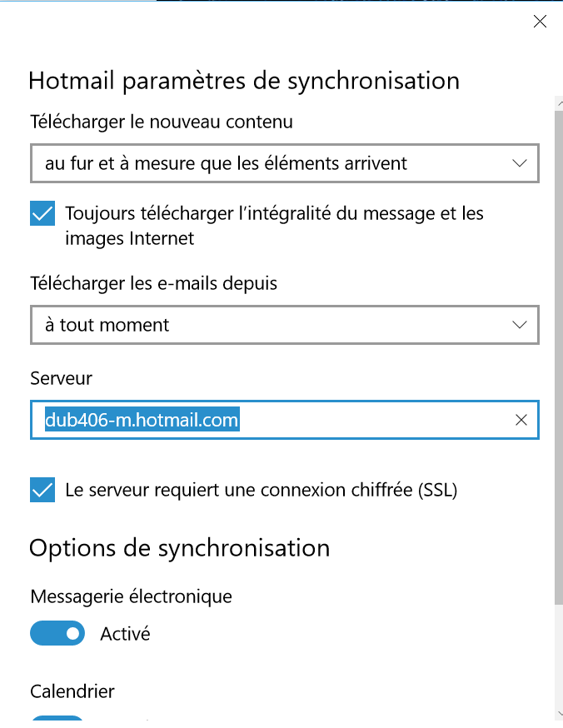Expand the 'Télécharger les e-mails depuis' dropdown
This screenshot has width=563, height=728.
(285, 325)
